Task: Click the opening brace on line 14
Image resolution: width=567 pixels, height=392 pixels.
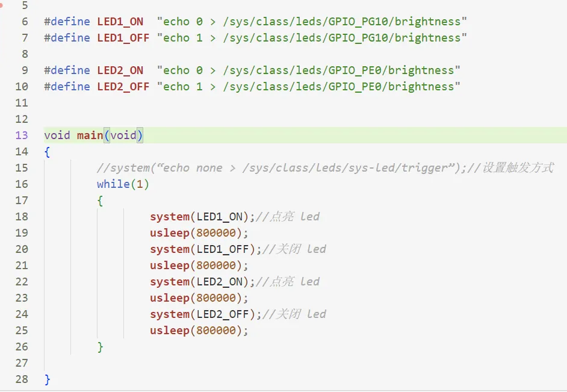Action: tap(47, 152)
